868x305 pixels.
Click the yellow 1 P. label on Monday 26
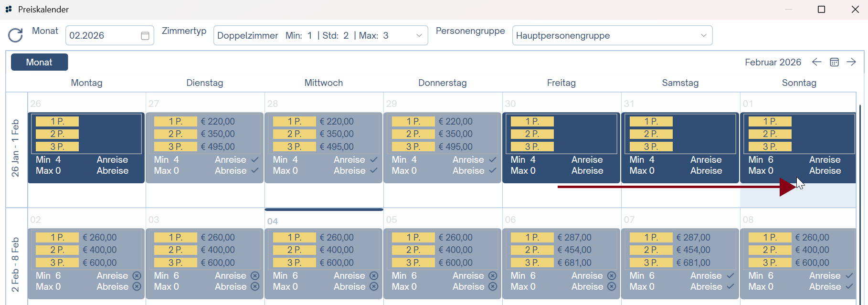pos(57,121)
